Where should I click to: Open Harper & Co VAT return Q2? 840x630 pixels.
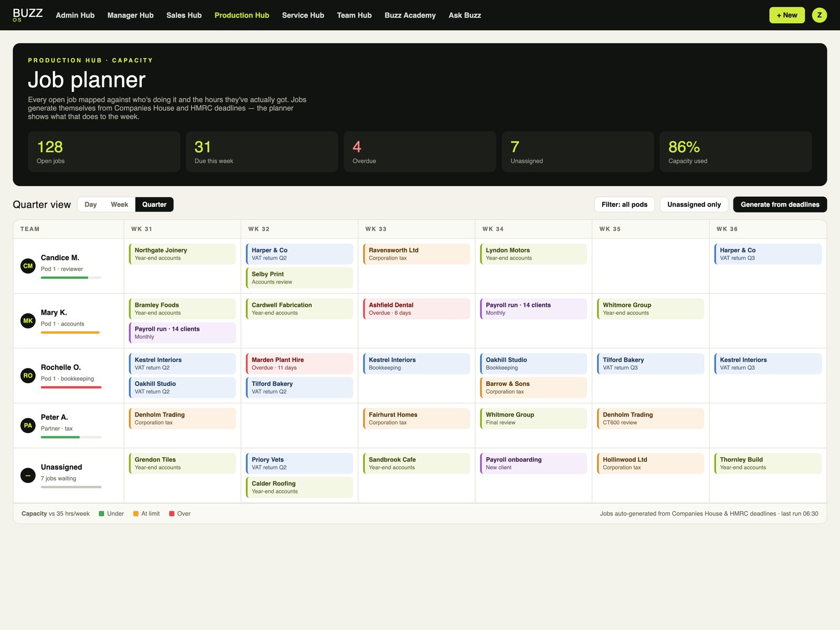(x=300, y=254)
